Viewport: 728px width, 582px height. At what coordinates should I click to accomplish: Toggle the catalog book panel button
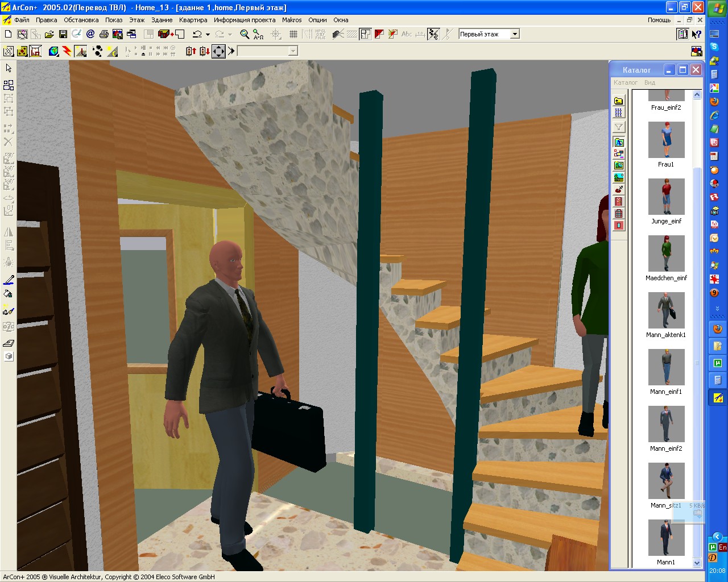click(682, 34)
